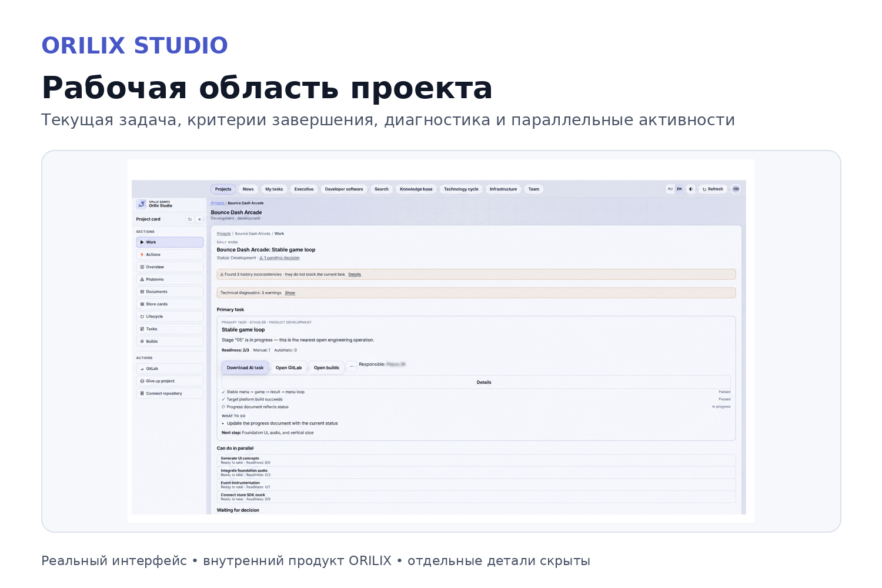Viewport: 882px width, 588px height.
Task: Click the Orilix Studio logo icon
Action: pos(141,204)
